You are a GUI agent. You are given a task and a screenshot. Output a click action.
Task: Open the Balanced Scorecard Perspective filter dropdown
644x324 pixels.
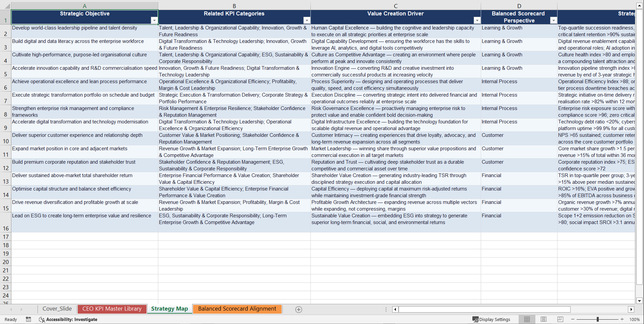tap(553, 20)
